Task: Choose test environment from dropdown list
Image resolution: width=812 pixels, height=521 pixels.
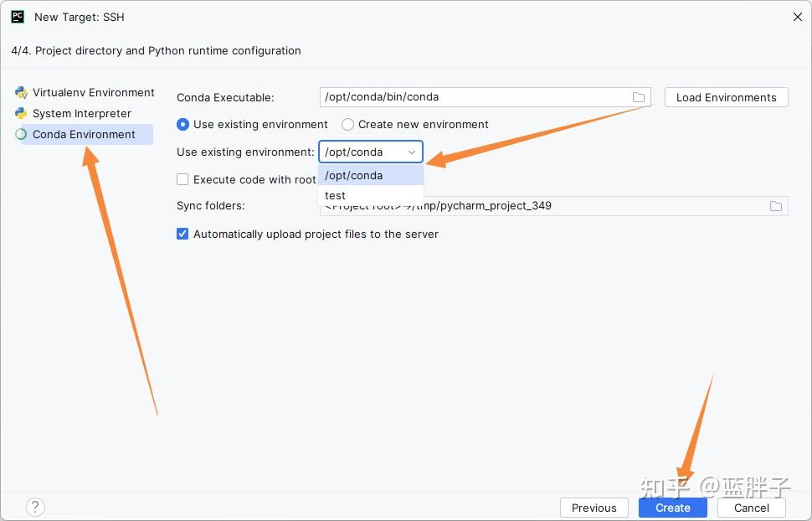Action: point(370,195)
